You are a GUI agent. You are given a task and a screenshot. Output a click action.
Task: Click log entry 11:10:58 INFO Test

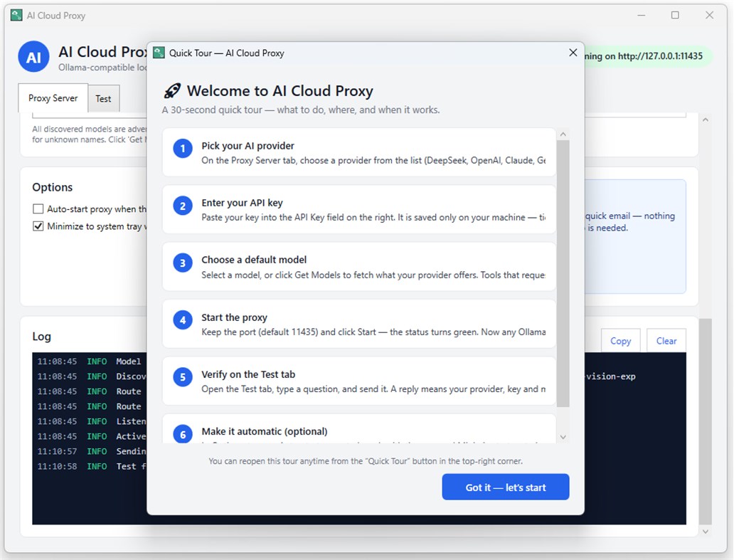click(92, 466)
